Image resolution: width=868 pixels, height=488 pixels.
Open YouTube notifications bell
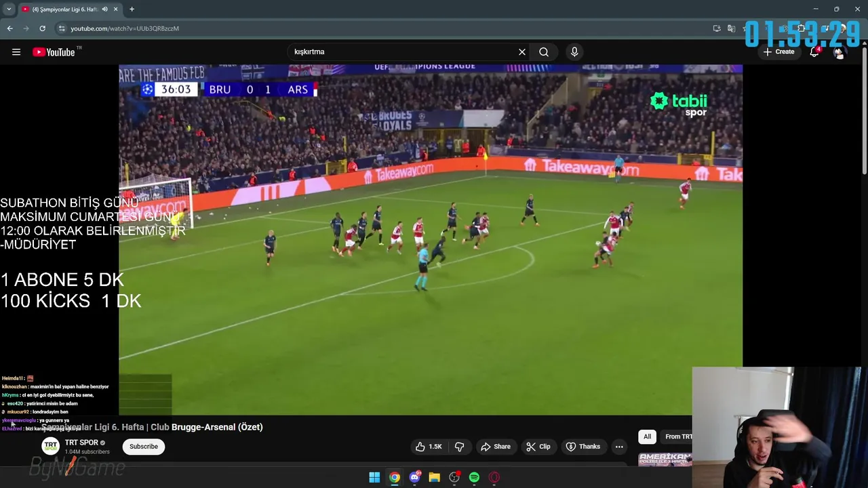click(814, 52)
